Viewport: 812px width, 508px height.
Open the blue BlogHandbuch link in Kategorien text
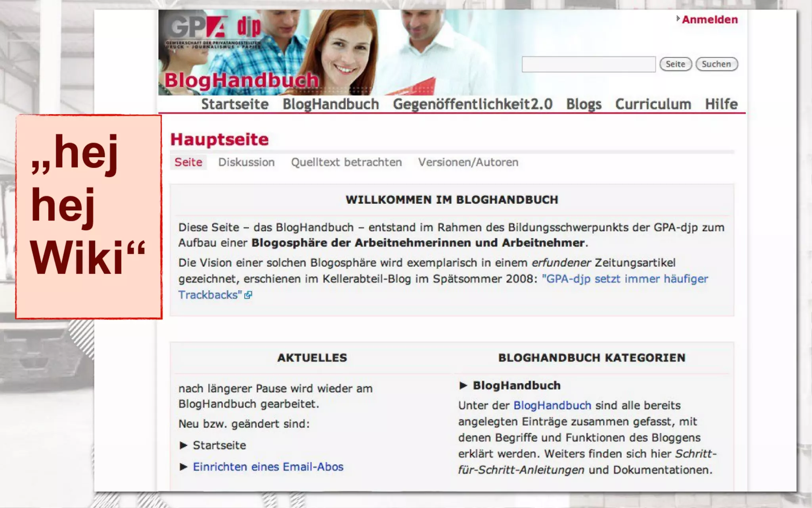pyautogui.click(x=552, y=406)
